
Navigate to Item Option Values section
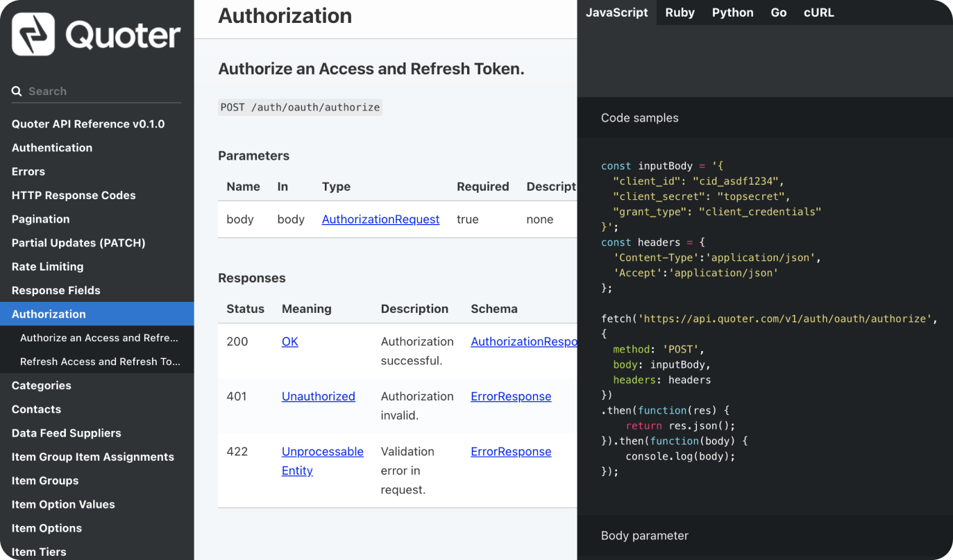coord(63,504)
